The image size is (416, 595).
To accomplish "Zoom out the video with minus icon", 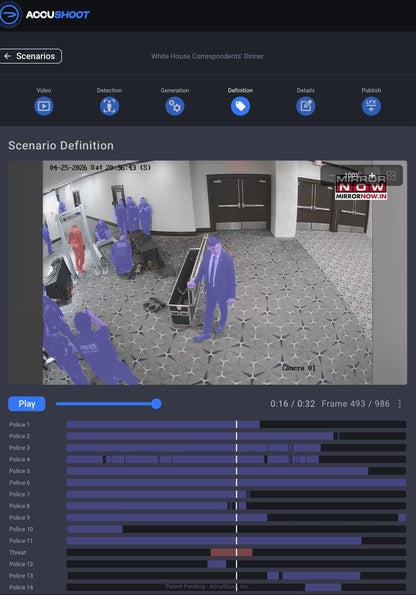I will [x=331, y=175].
